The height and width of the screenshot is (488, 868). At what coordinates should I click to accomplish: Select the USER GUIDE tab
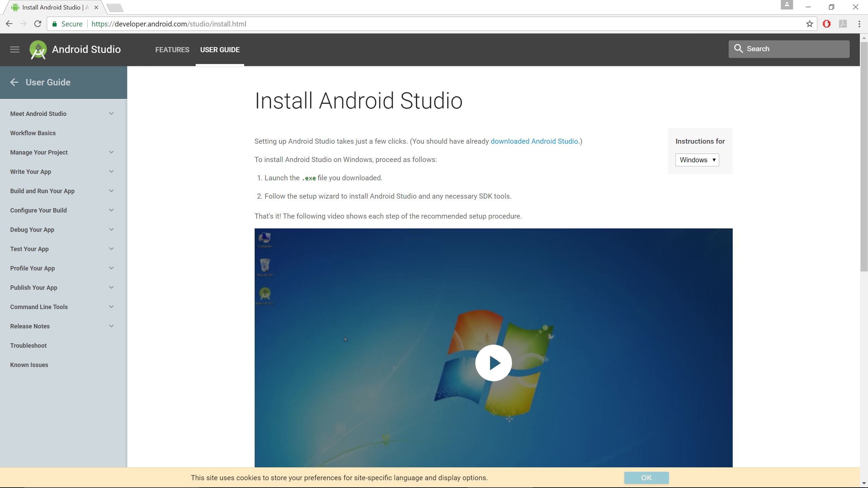pos(220,49)
